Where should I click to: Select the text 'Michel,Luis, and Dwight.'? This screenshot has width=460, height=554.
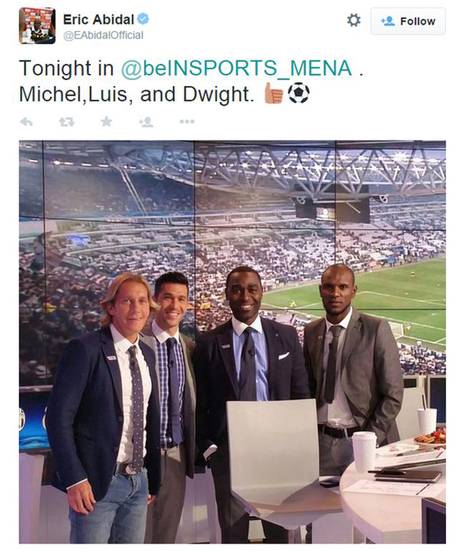point(136,94)
